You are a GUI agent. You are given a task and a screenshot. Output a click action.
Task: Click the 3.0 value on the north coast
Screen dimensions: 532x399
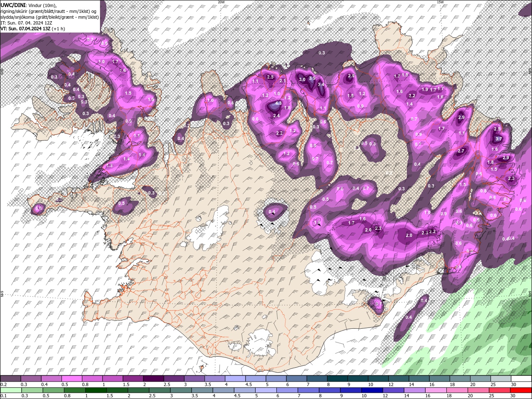(302, 79)
